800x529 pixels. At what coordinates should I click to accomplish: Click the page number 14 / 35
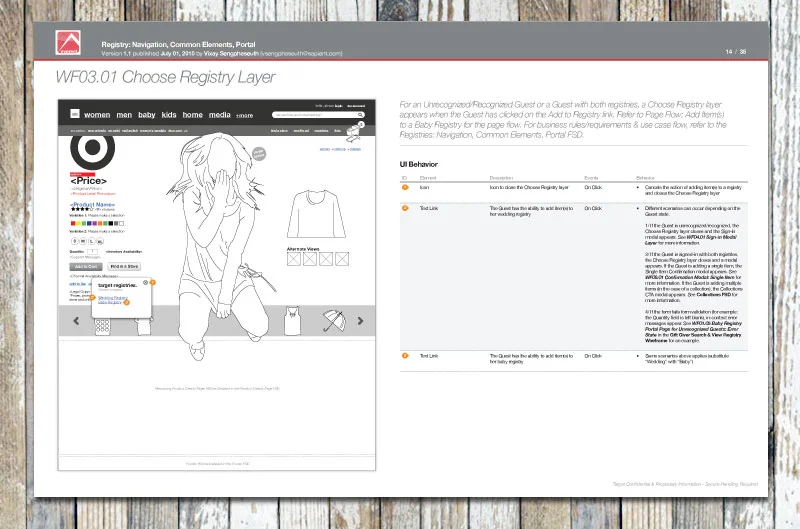(x=736, y=52)
